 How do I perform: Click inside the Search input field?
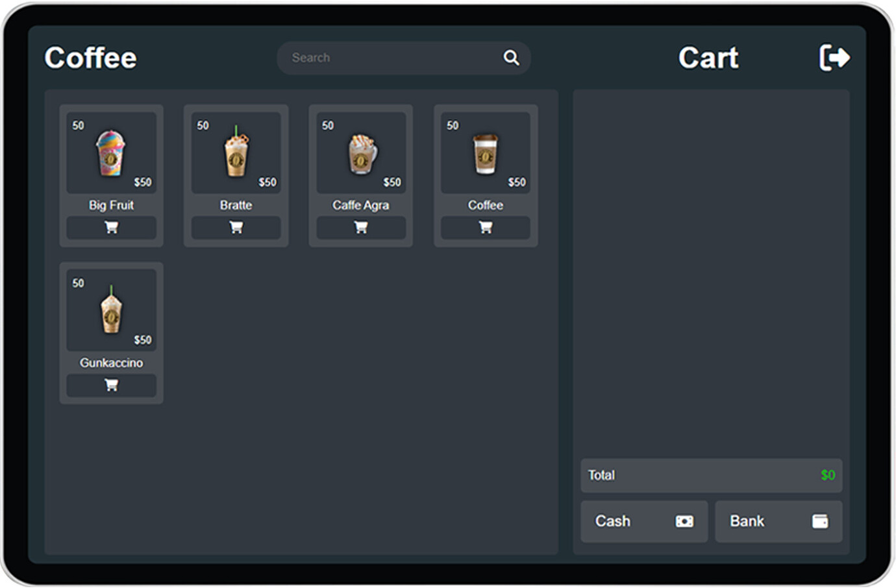click(x=390, y=58)
